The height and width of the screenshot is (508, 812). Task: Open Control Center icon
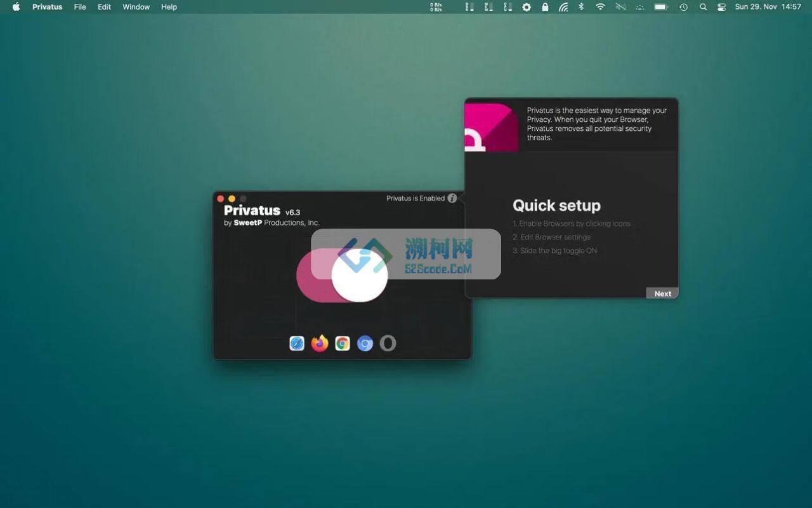[x=721, y=7]
